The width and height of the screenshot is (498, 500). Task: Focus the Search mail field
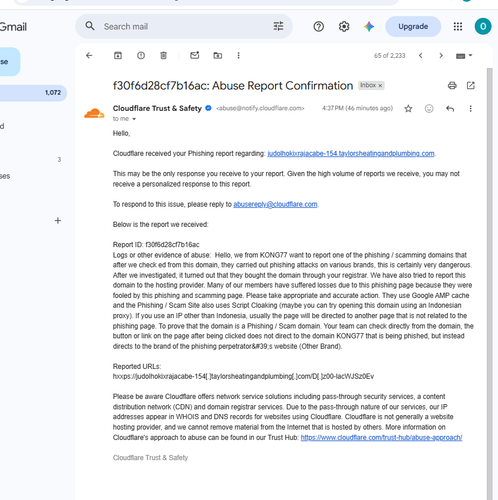[183, 26]
